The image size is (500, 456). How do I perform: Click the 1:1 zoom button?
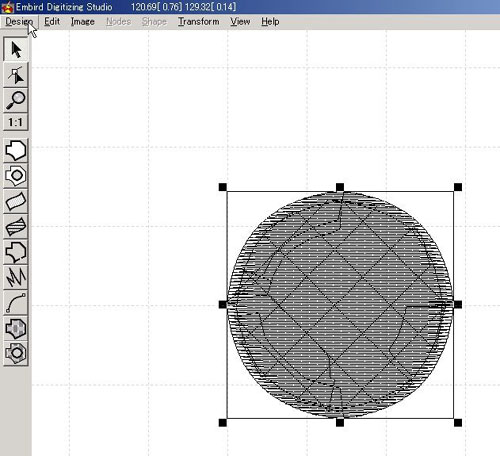pos(16,122)
